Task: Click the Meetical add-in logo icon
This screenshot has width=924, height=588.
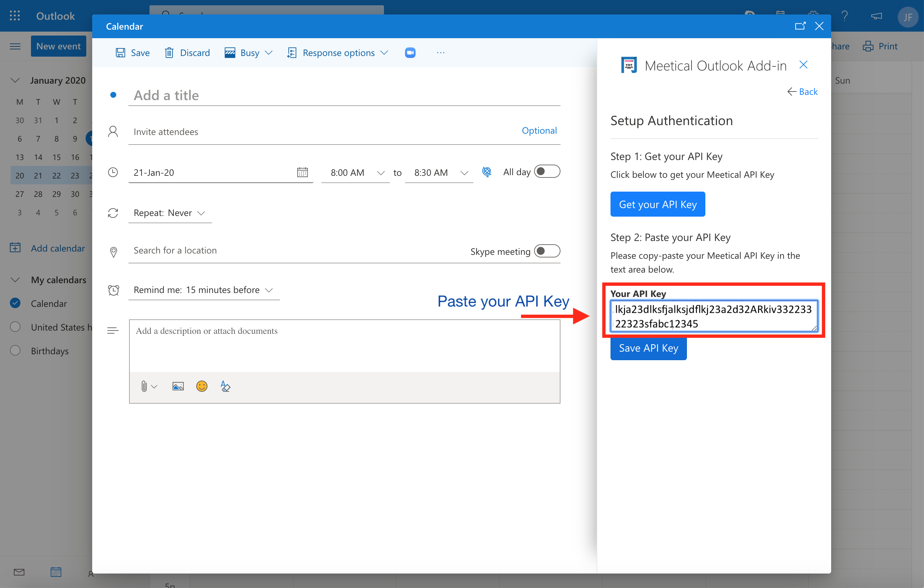Action: coord(629,65)
